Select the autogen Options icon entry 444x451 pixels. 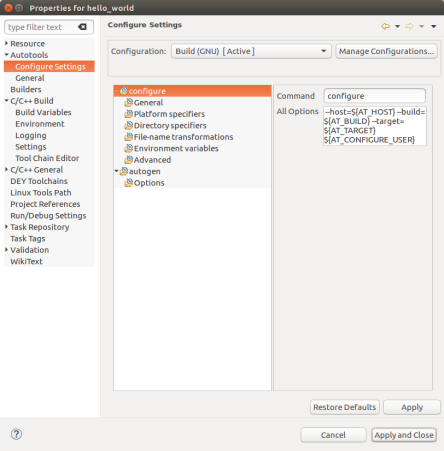pyautogui.click(x=129, y=183)
